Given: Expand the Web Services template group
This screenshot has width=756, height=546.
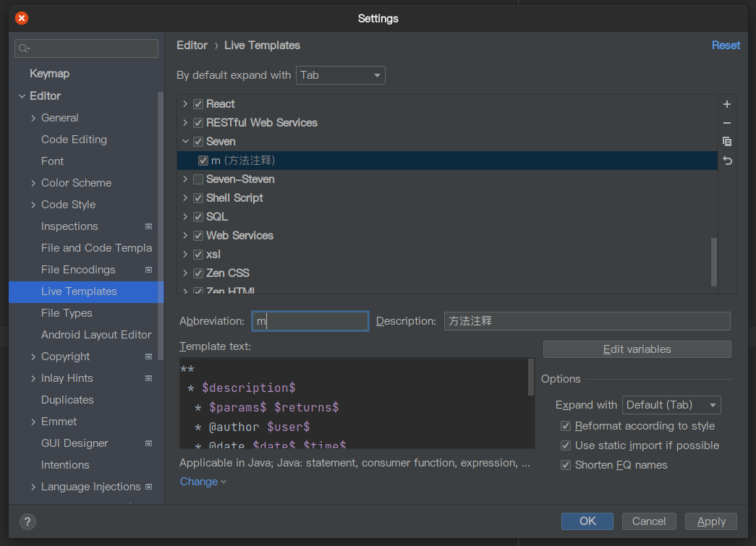Looking at the screenshot, I should (x=185, y=235).
